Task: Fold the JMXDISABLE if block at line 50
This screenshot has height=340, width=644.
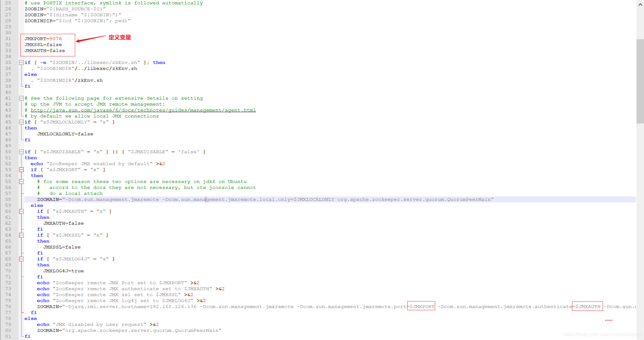Action: point(21,152)
